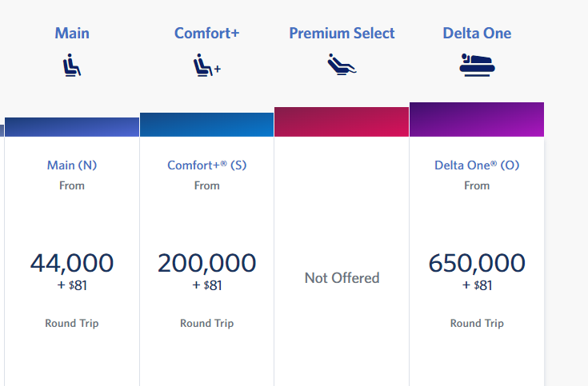The height and width of the screenshot is (386, 588).
Task: Click the crimson Premium Select color bar
Action: click(x=342, y=121)
